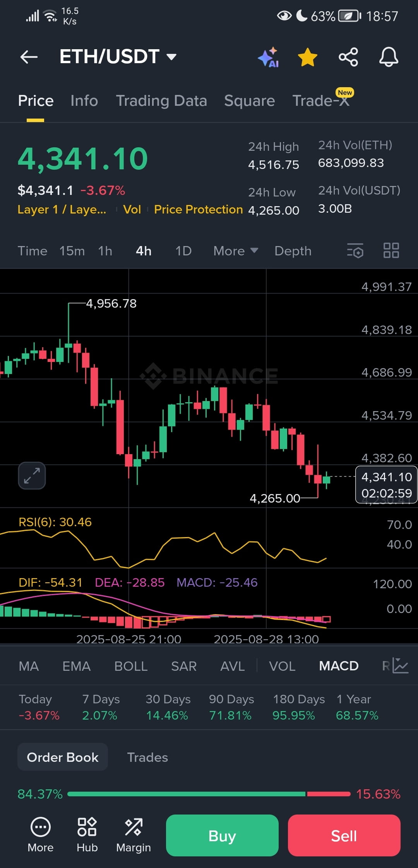418x868 pixels.
Task: Tap the 180 Days 95.95% performance
Action: point(299,707)
